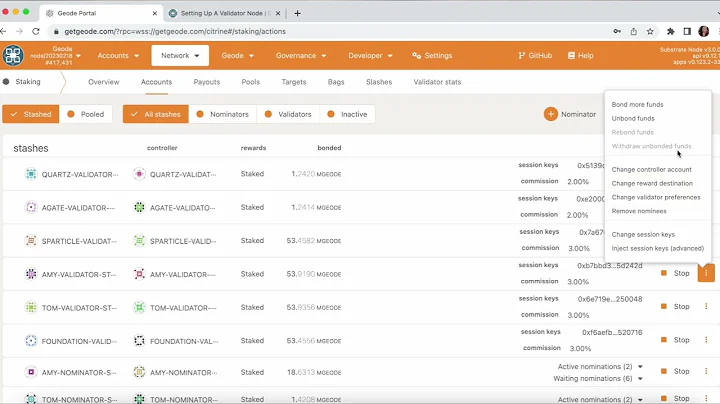The height and width of the screenshot is (404, 720).
Task: Open new browser tab with plus icon
Action: pos(298,13)
